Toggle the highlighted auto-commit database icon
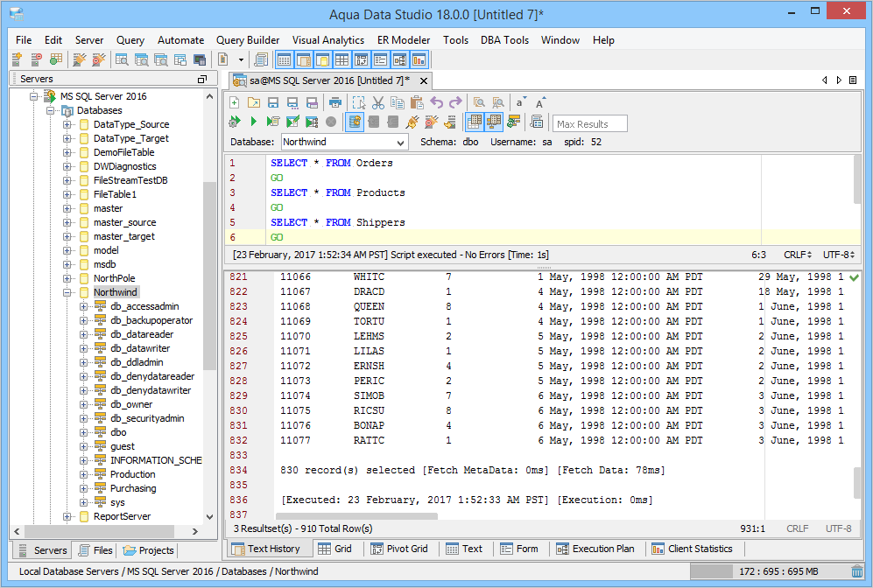 (355, 122)
